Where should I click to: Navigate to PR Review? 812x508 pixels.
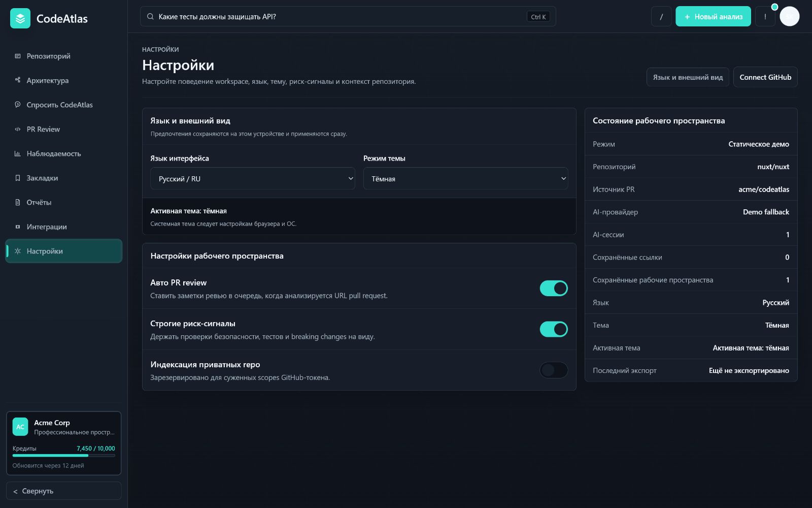point(63,129)
